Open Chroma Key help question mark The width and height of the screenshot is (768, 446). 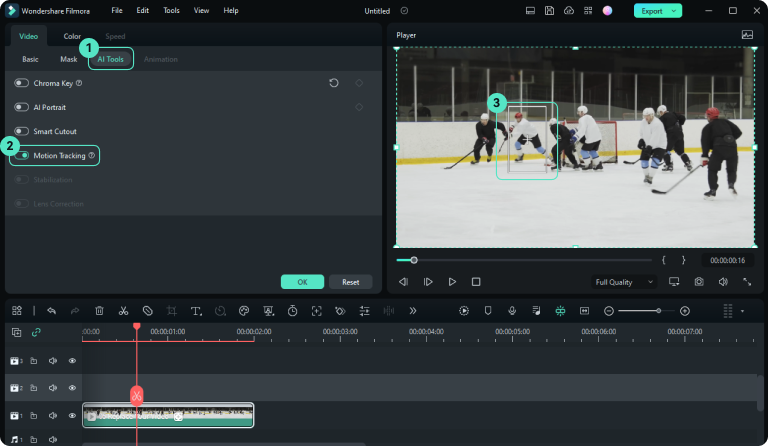pos(79,83)
